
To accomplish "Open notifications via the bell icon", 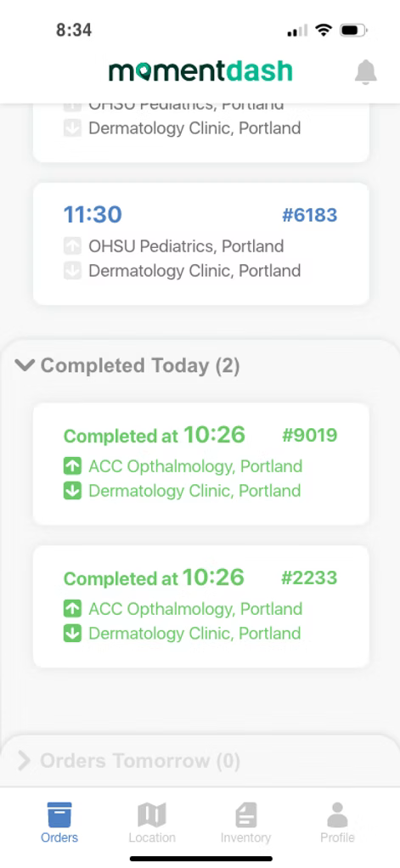I will click(366, 72).
